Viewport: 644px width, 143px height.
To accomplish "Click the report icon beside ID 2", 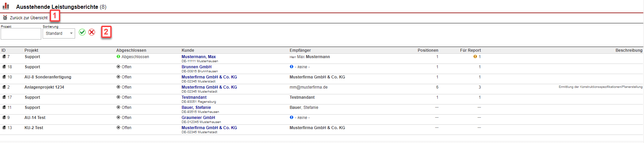I will [x=4, y=87].
